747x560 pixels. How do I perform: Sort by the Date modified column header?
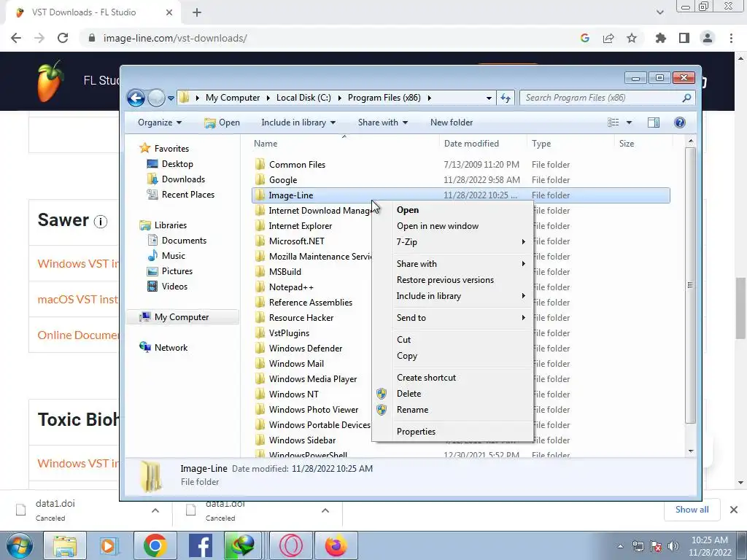point(483,144)
